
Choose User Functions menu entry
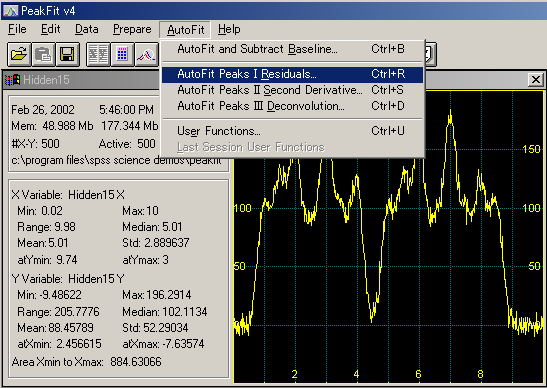(292, 131)
